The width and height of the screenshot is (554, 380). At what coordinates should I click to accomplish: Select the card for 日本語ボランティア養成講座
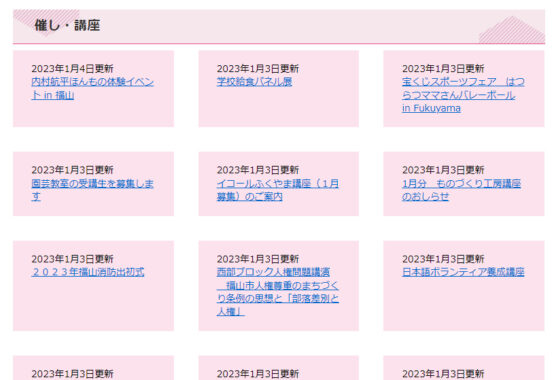(x=464, y=286)
